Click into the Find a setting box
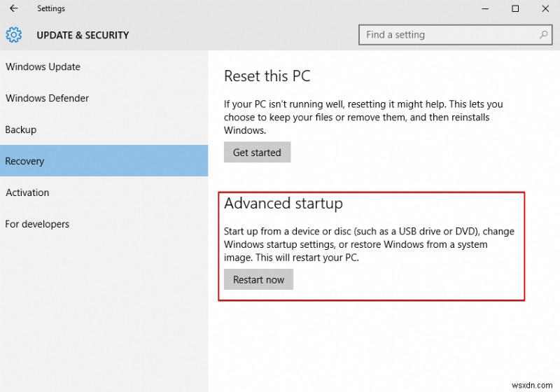 pyautogui.click(x=456, y=34)
